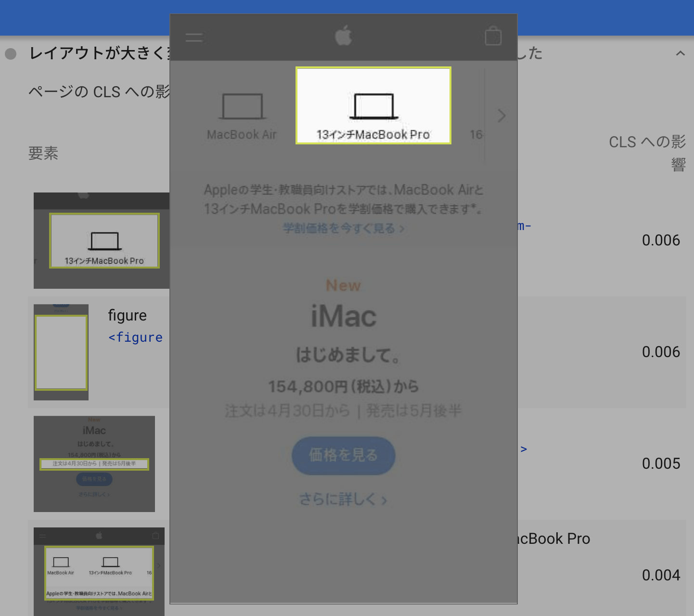This screenshot has width=694, height=616.
Task: Open the shopping bag icon
Action: click(x=493, y=36)
